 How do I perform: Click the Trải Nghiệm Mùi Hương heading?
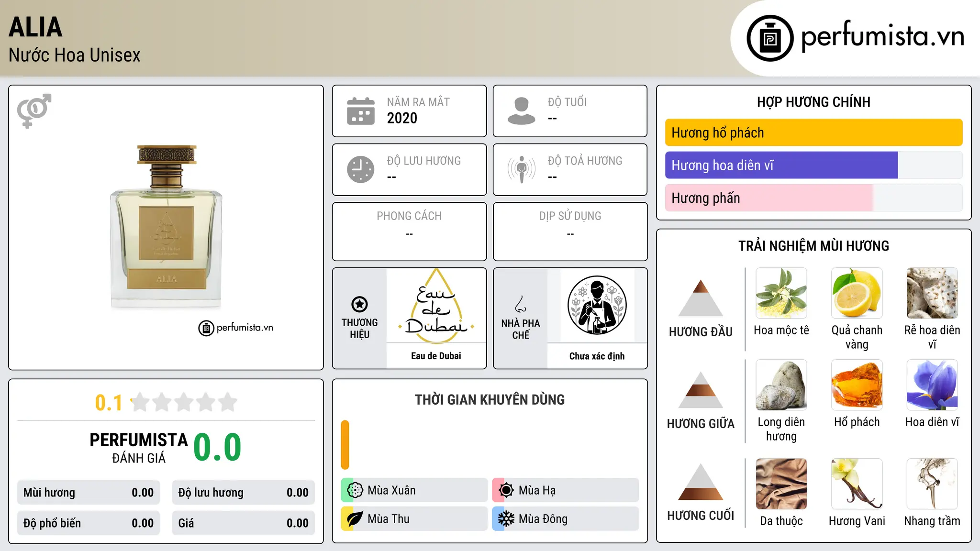[813, 246]
